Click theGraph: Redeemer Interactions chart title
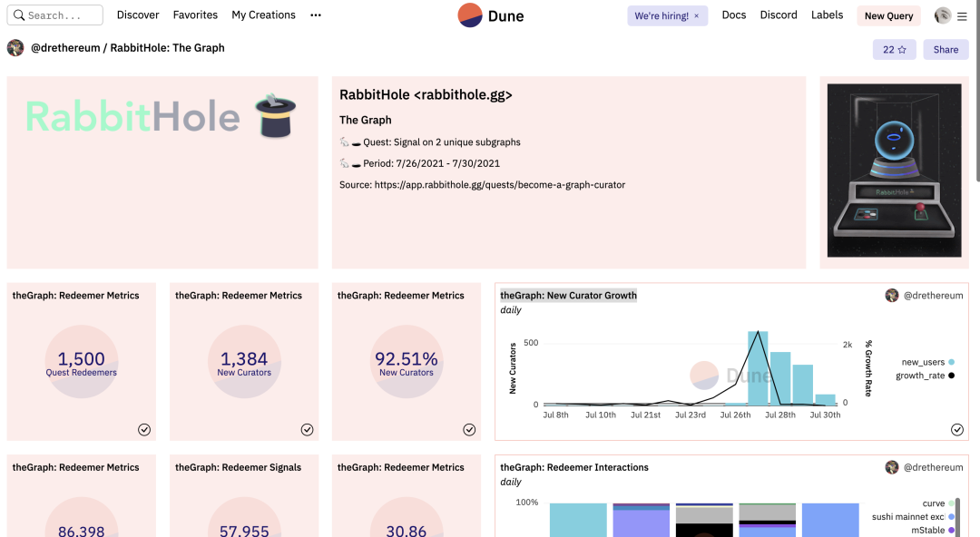 click(x=574, y=467)
